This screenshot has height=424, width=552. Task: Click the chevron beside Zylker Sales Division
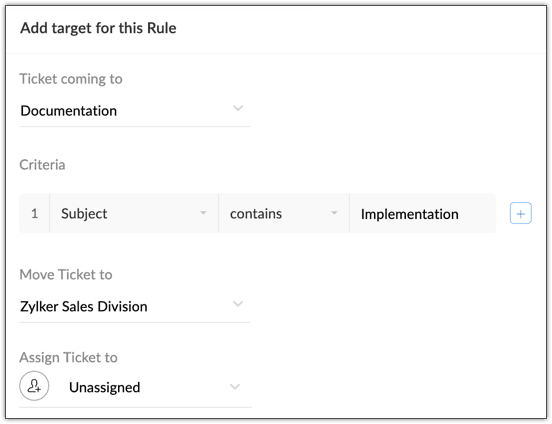click(x=238, y=304)
